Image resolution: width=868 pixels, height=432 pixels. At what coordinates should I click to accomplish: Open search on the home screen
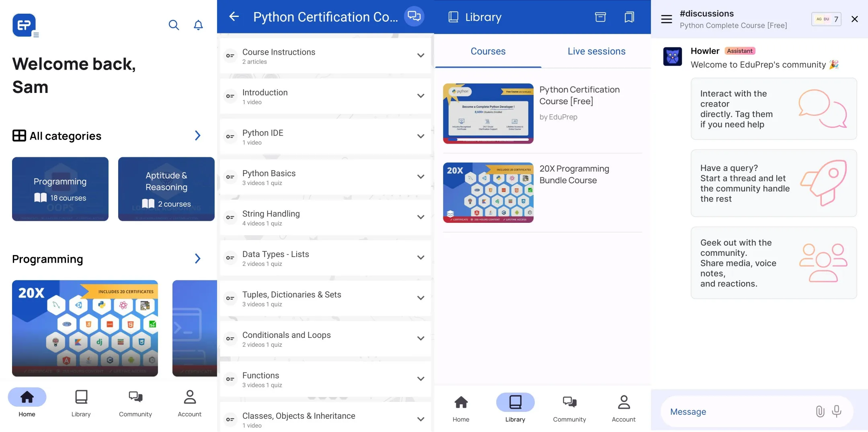tap(174, 25)
